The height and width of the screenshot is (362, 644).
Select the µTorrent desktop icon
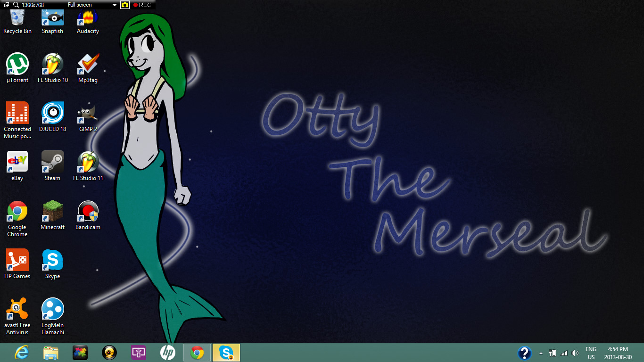17,68
